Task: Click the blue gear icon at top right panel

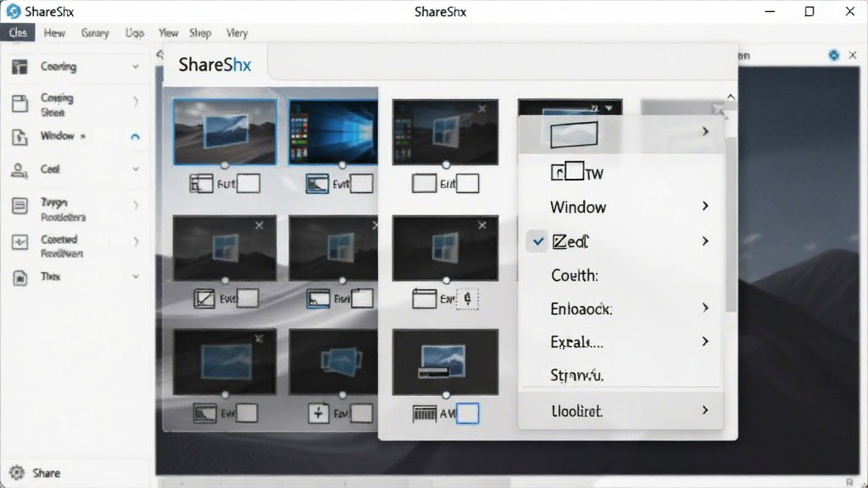Action: click(834, 55)
